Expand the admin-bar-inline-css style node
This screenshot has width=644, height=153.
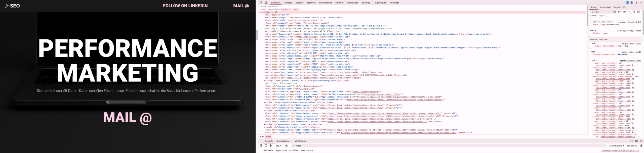point(264,111)
